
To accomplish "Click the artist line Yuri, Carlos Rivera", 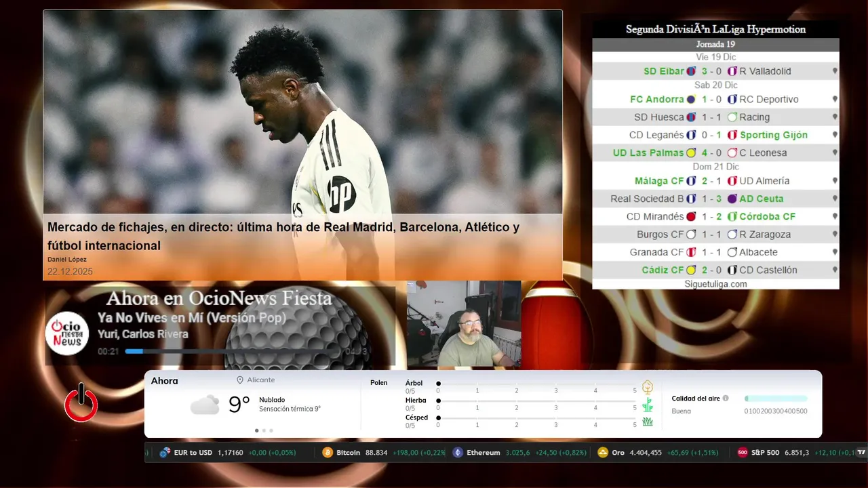I will coord(143,334).
